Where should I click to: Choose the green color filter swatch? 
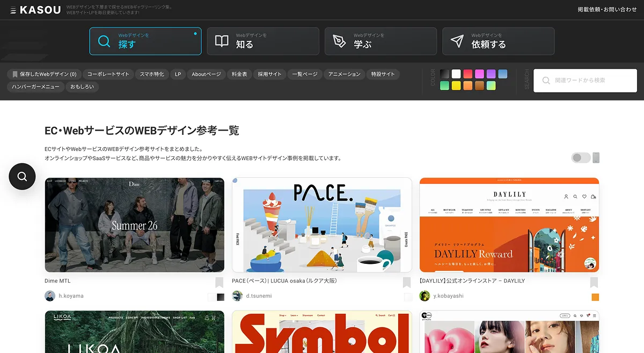point(444,86)
